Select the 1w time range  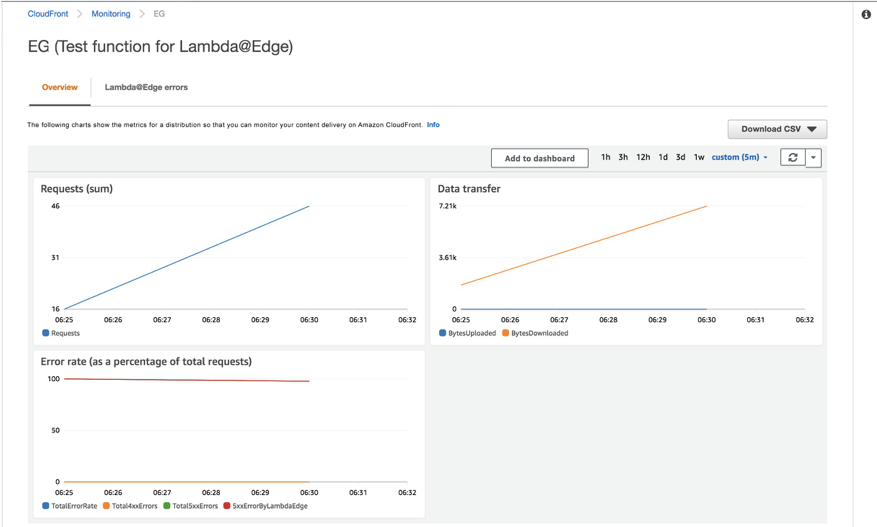click(x=699, y=157)
